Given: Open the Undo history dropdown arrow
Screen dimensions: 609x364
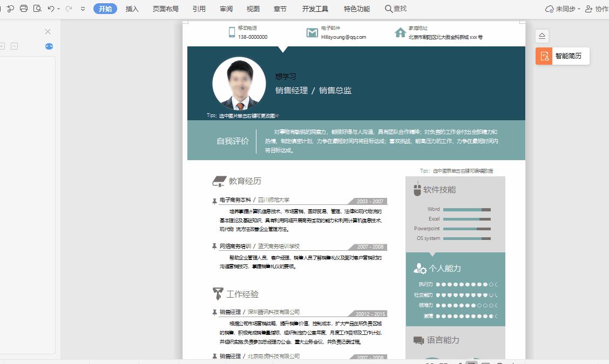Looking at the screenshot, I should [58, 9].
